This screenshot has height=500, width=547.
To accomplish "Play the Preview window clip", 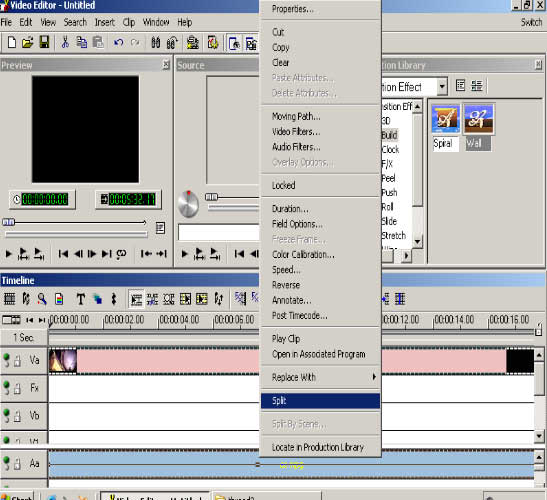I will [x=9, y=254].
